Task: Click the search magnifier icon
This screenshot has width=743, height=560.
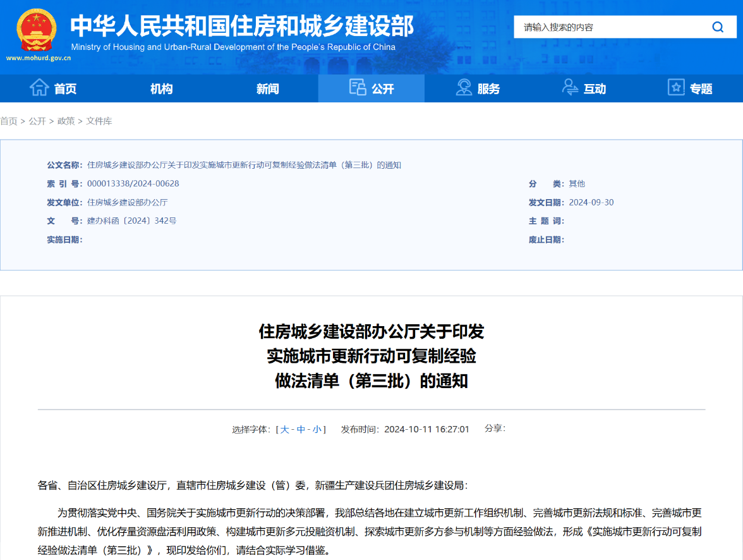Action: point(718,27)
